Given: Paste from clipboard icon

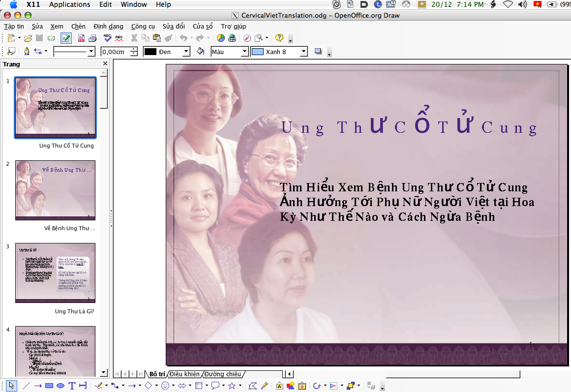Looking at the screenshot, I should pos(156,38).
